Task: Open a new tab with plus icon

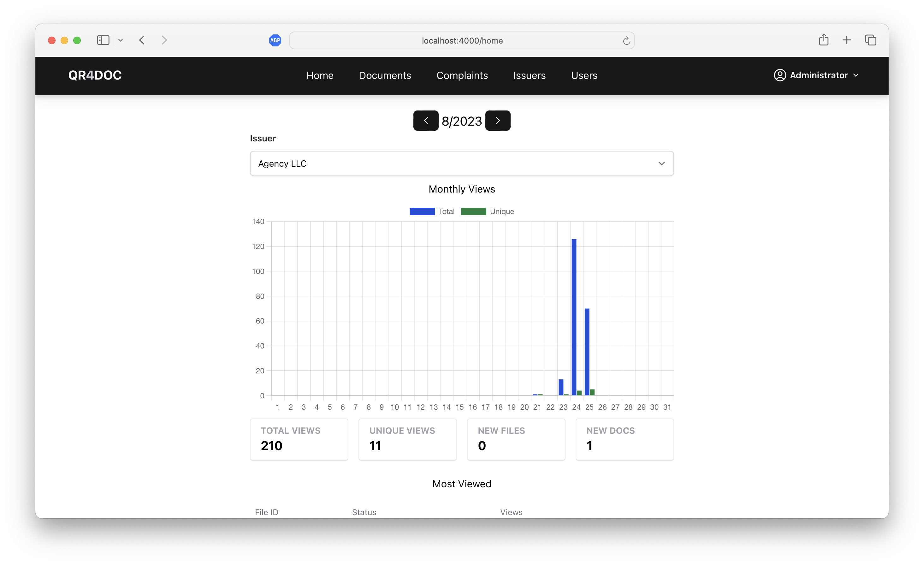Action: (847, 40)
